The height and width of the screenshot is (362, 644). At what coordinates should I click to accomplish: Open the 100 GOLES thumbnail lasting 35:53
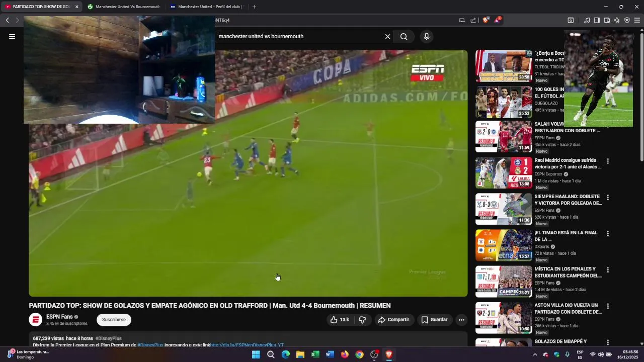504,102
